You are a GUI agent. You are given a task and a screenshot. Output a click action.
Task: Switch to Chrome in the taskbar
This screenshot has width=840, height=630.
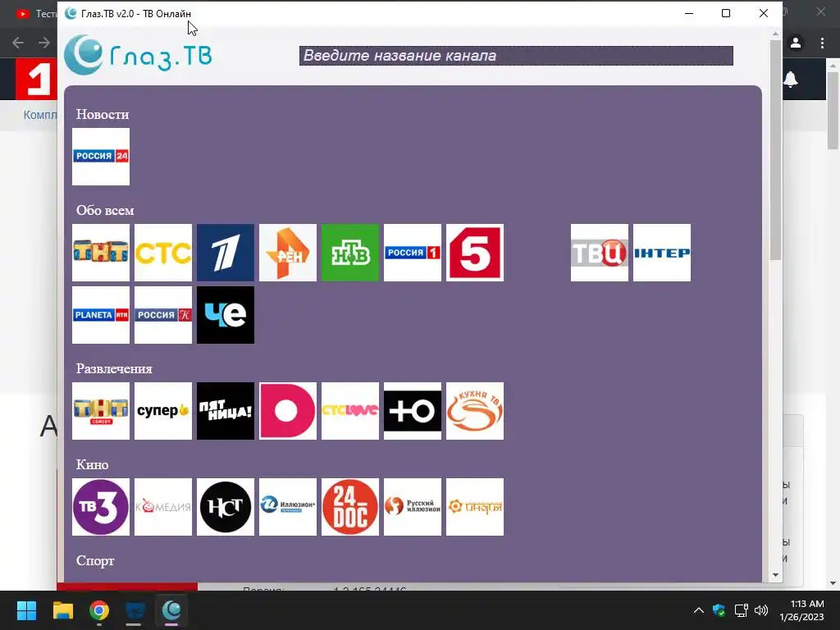pos(99,610)
